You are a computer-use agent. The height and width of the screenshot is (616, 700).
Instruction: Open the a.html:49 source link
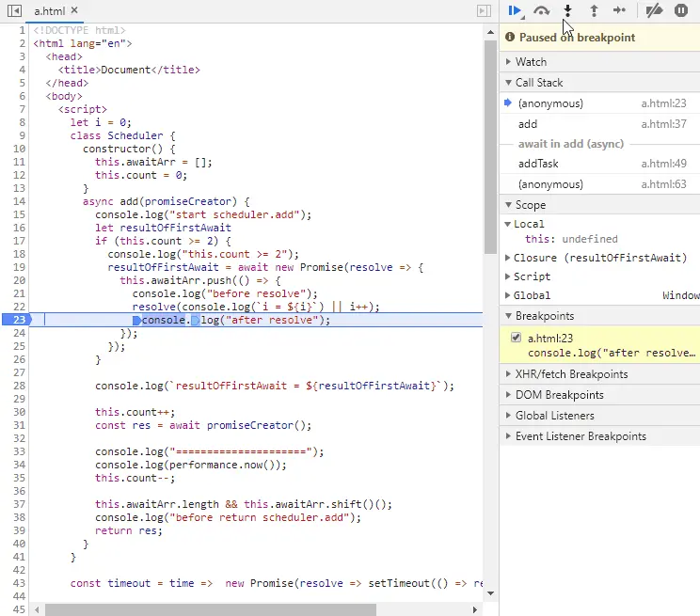click(664, 164)
